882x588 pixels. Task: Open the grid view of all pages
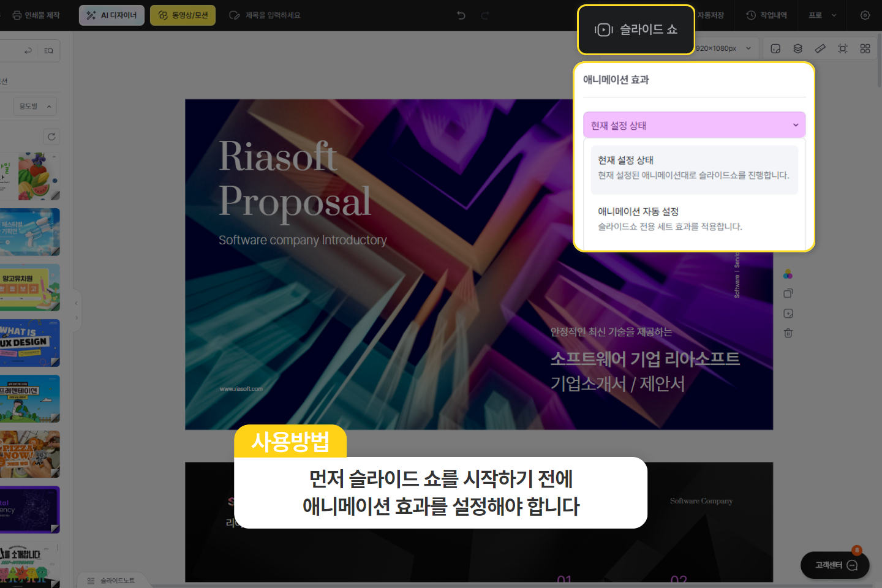pyautogui.click(x=865, y=48)
